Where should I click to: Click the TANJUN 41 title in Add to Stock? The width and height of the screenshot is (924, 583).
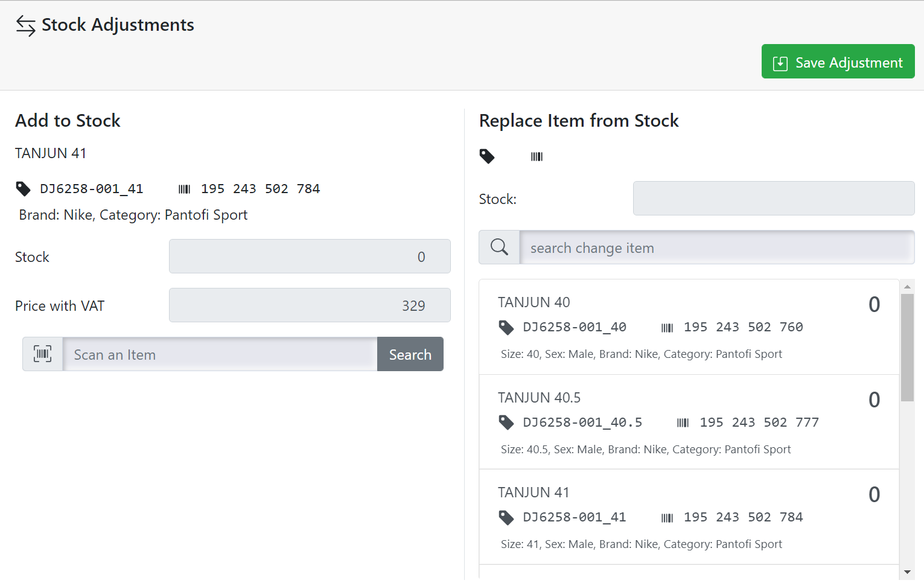(51, 153)
